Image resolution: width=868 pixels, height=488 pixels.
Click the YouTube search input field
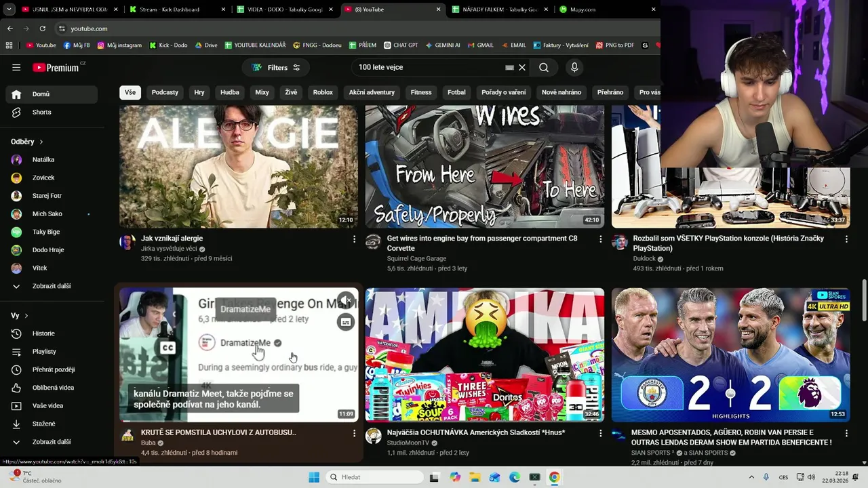[429, 68]
